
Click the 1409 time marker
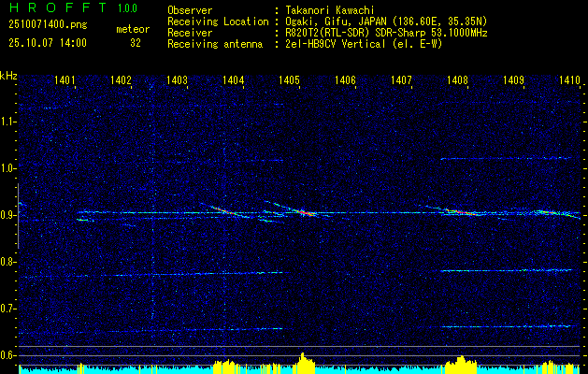point(513,79)
